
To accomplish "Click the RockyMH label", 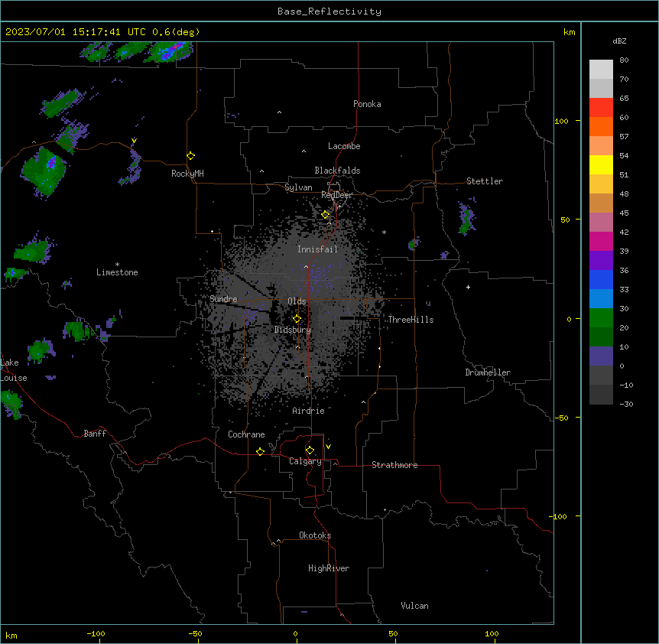I will pyautogui.click(x=187, y=174).
